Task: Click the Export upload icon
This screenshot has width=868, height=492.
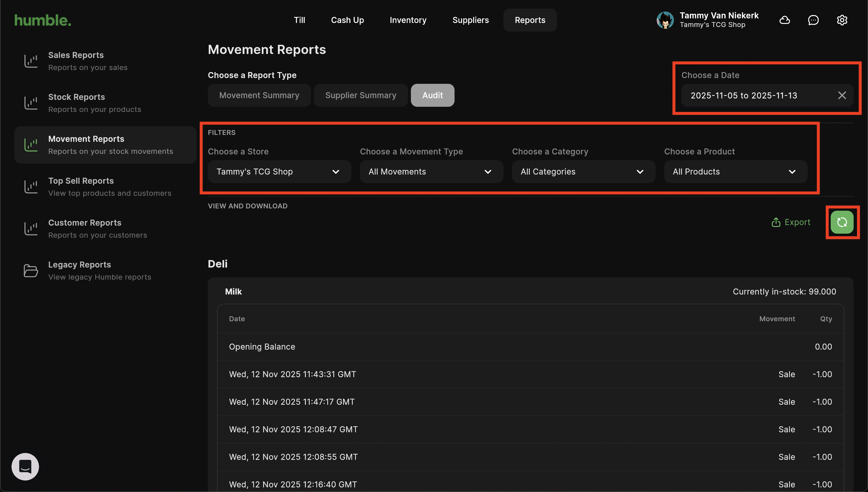Action: 776,222
